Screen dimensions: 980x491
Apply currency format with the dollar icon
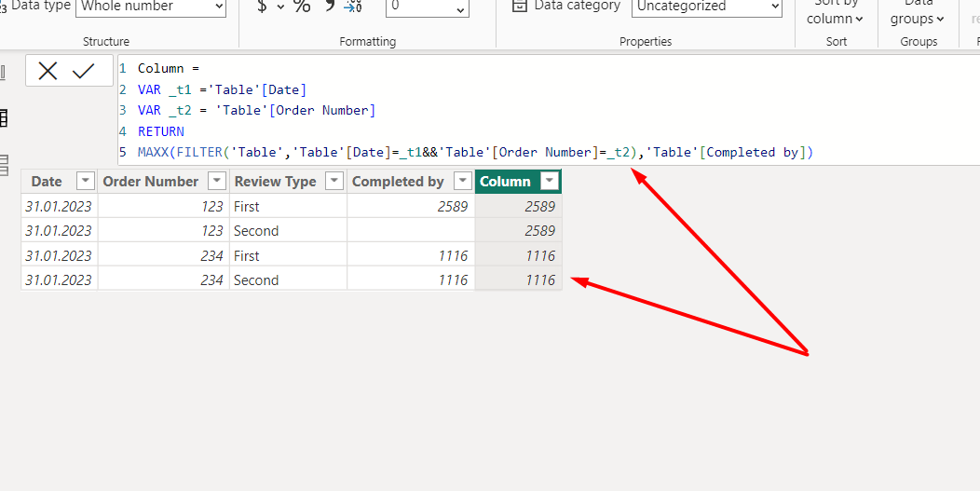262,7
